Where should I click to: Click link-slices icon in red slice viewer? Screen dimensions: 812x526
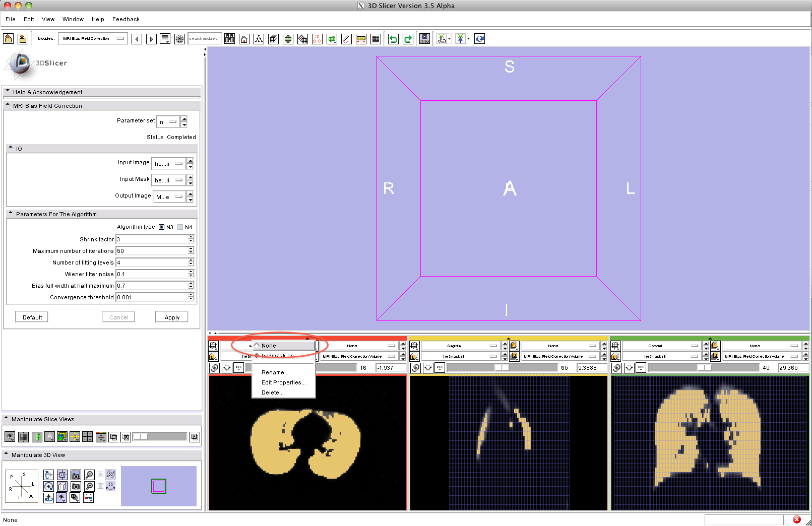click(x=214, y=368)
